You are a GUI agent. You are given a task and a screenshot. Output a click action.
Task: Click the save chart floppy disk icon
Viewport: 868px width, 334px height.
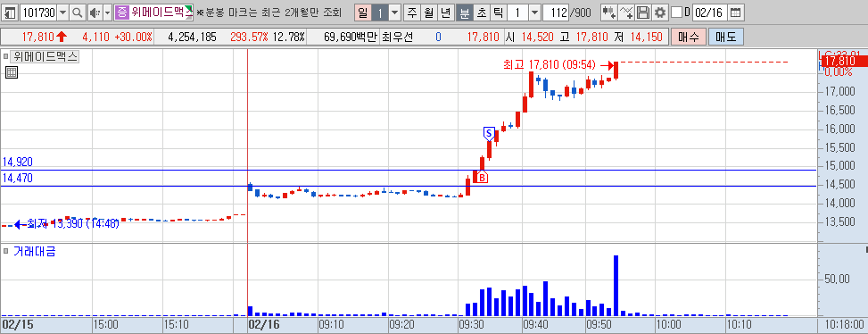[642, 13]
